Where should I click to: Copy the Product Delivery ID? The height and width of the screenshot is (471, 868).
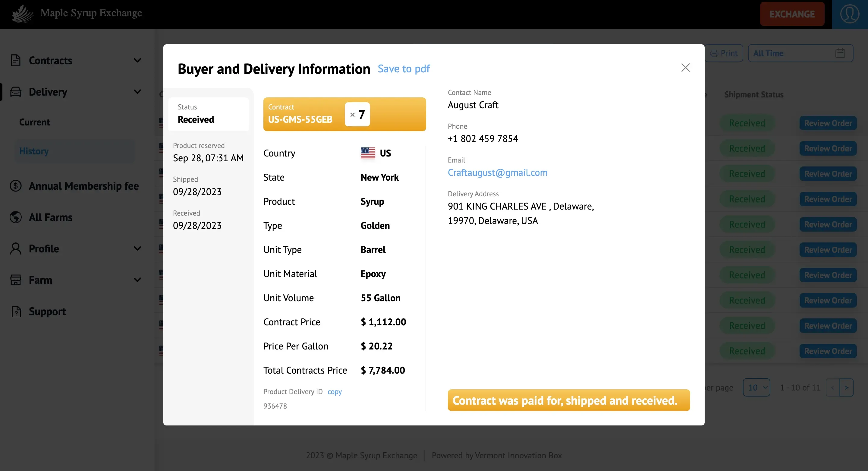point(335,391)
